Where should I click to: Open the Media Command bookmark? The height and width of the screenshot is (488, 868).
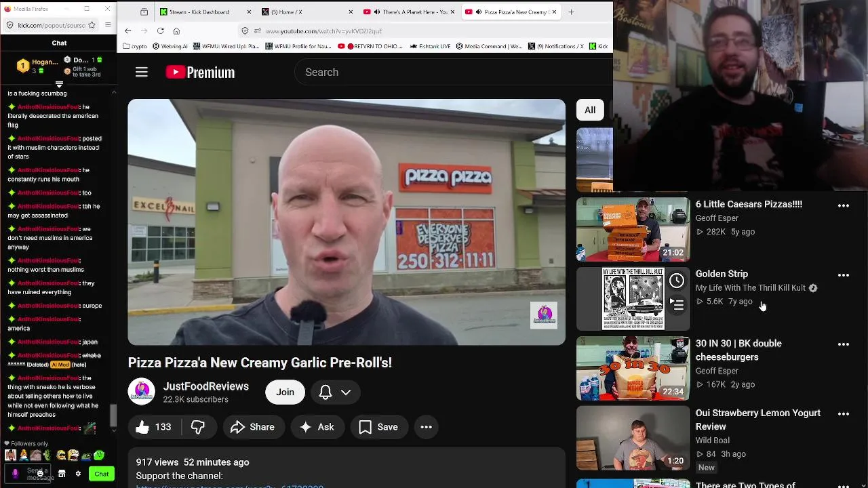pyautogui.click(x=488, y=46)
